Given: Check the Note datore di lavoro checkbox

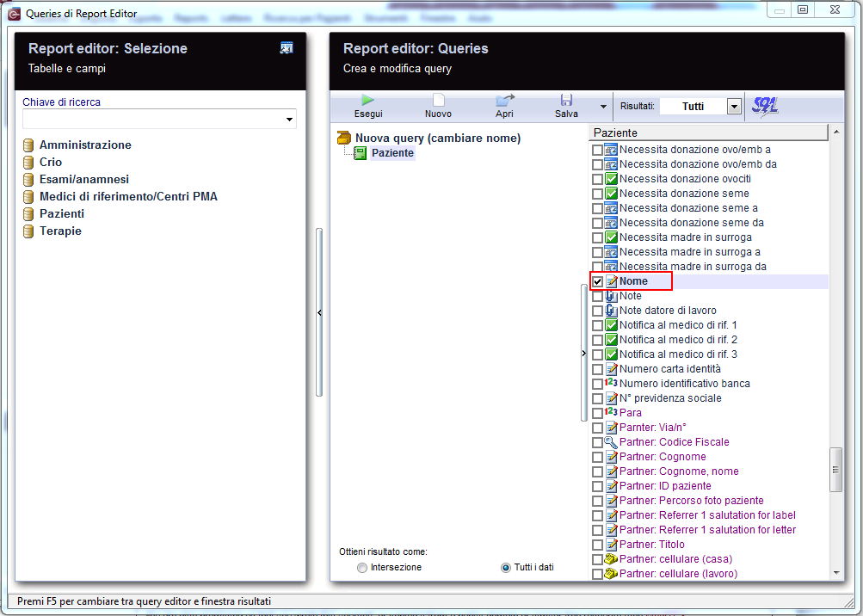Looking at the screenshot, I should pyautogui.click(x=597, y=311).
